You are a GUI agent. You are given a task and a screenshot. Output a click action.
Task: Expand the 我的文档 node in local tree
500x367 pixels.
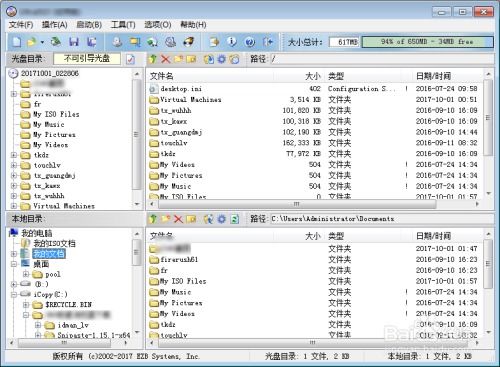click(x=14, y=254)
